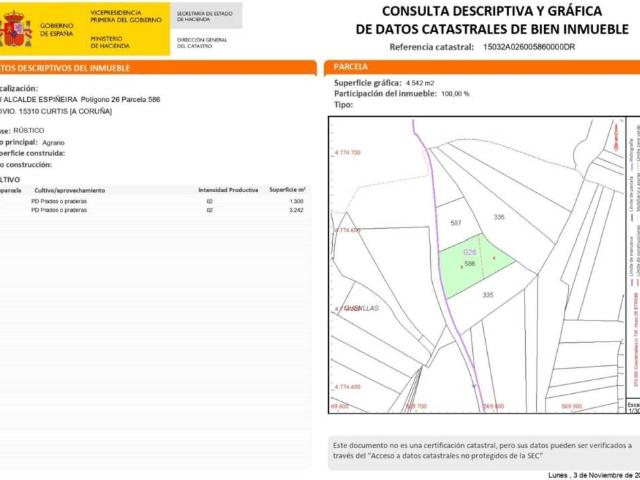
Task: Click Participación del inmueble label
Action: [385, 93]
